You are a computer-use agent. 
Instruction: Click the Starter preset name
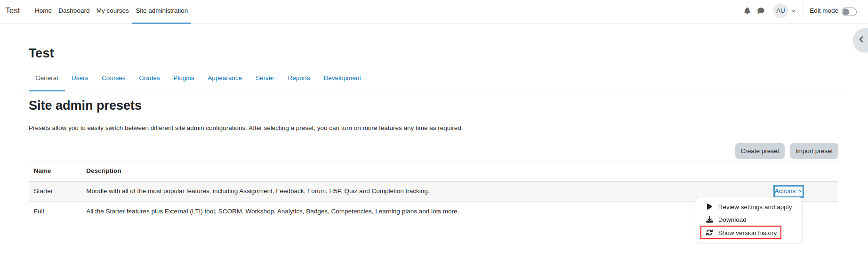click(x=43, y=191)
